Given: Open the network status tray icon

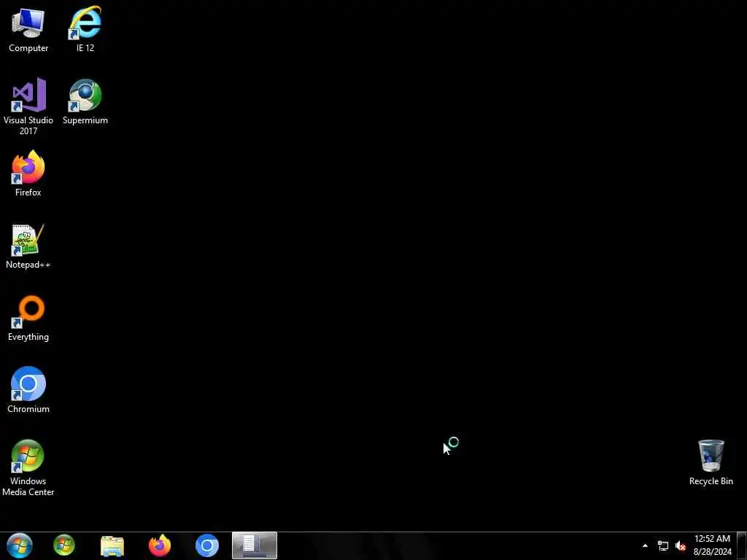Looking at the screenshot, I should [x=662, y=545].
